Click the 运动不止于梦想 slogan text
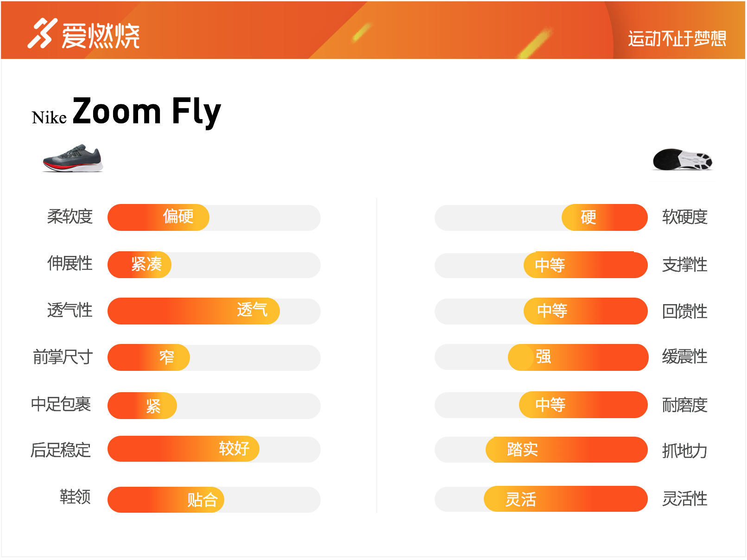This screenshot has width=747, height=560. coord(677,38)
